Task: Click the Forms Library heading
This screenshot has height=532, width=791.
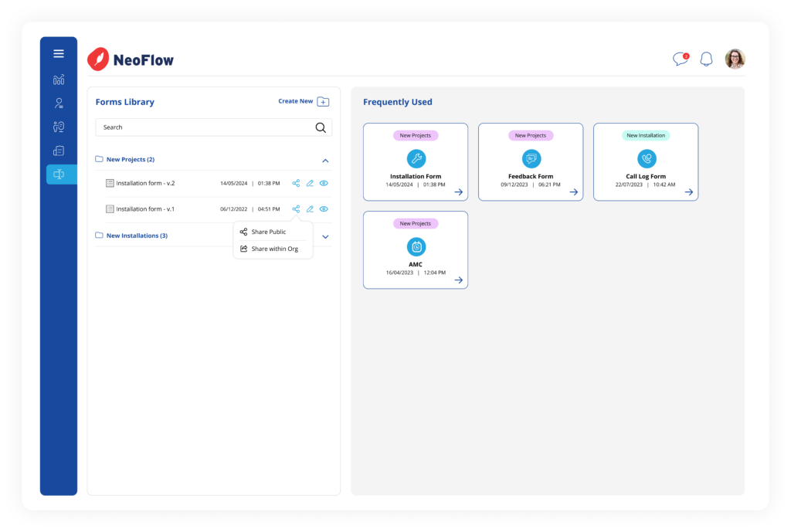Action: click(x=125, y=102)
